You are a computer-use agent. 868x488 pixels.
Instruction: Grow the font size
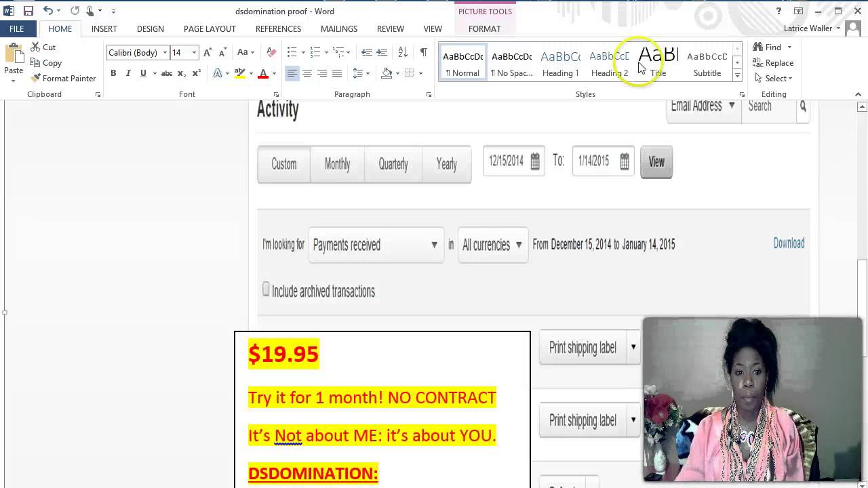tap(208, 52)
